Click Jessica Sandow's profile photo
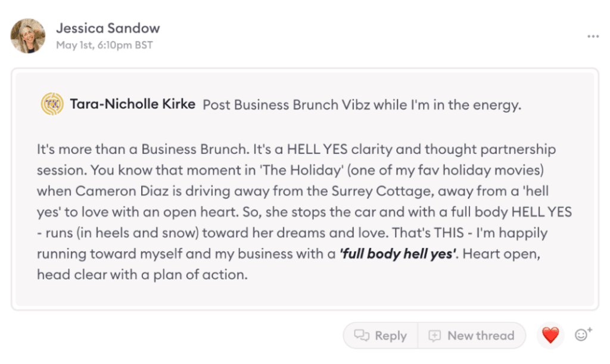This screenshot has height=364, width=610. 28,36
